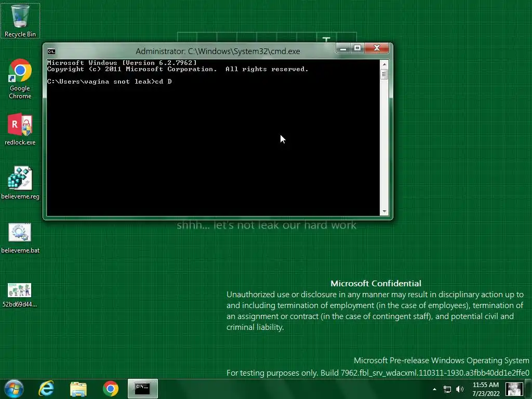
Task: Maximize the cmd.exe window
Action: click(357, 48)
